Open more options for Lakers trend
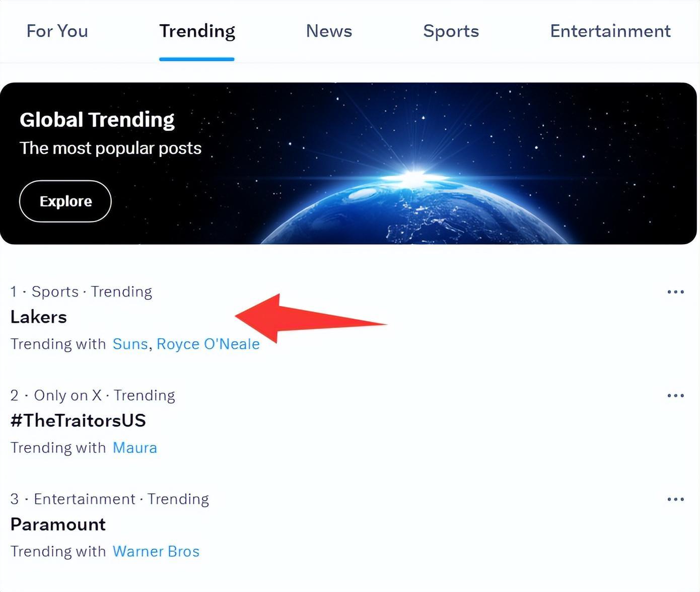Screen dimensions: 700x592 (x=675, y=292)
